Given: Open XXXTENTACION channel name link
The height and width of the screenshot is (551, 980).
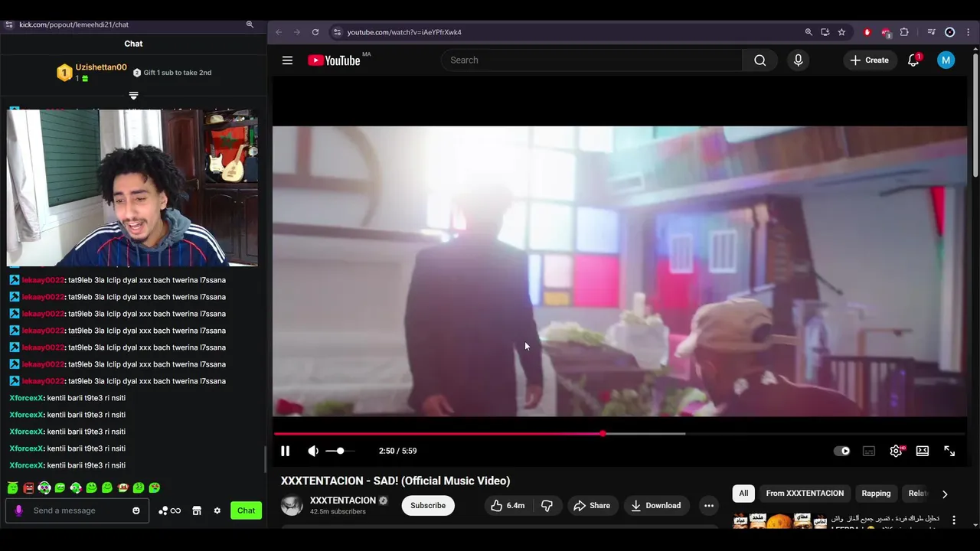Looking at the screenshot, I should 343,500.
